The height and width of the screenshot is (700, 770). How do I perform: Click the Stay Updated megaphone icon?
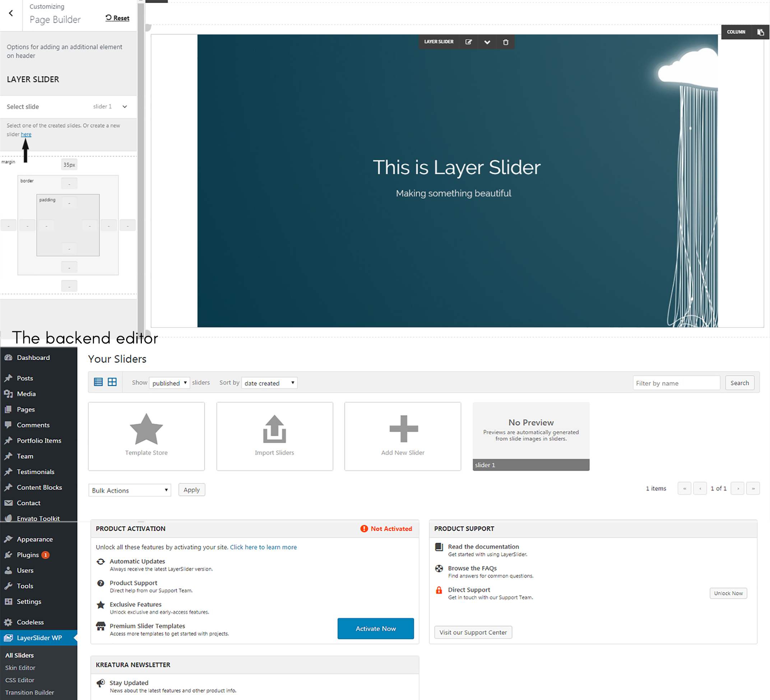pyautogui.click(x=101, y=683)
